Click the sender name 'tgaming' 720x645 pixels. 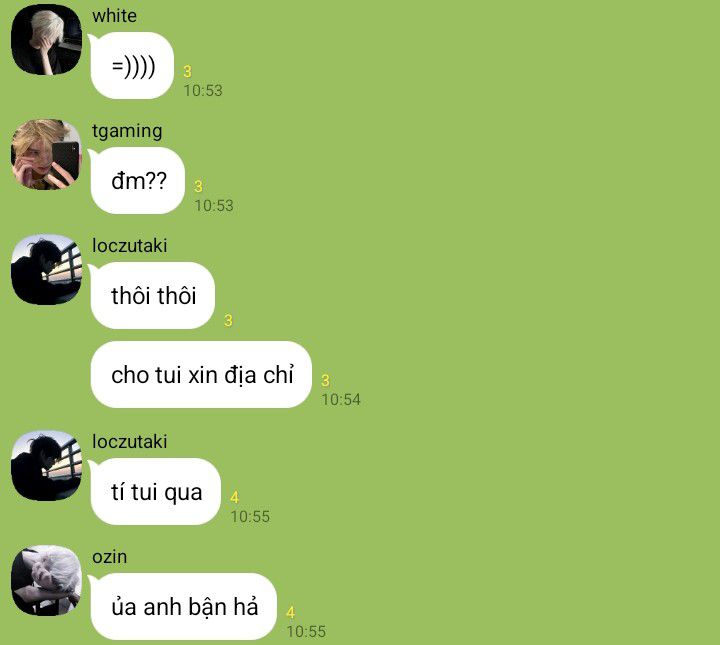tap(127, 131)
